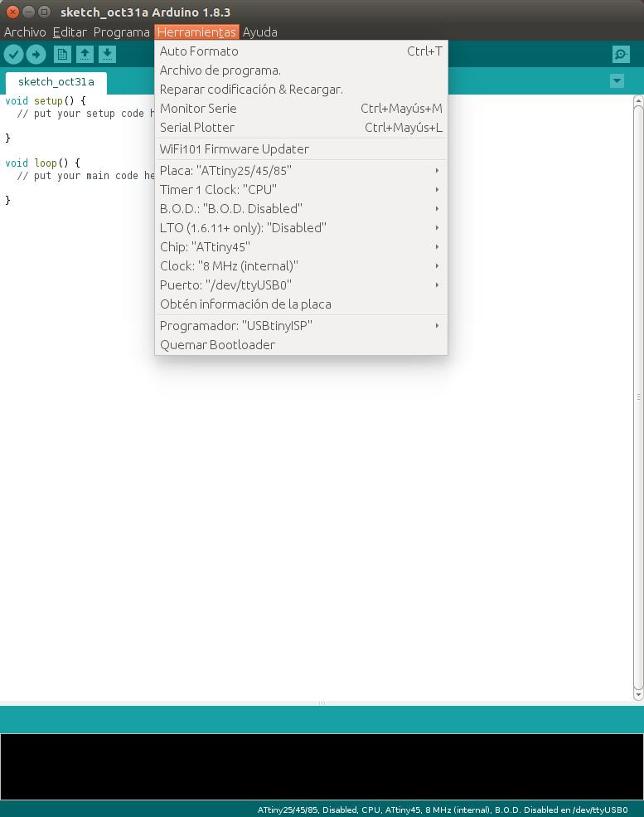The width and height of the screenshot is (644, 817).
Task: Close the Arduino window
Action: click(12, 12)
